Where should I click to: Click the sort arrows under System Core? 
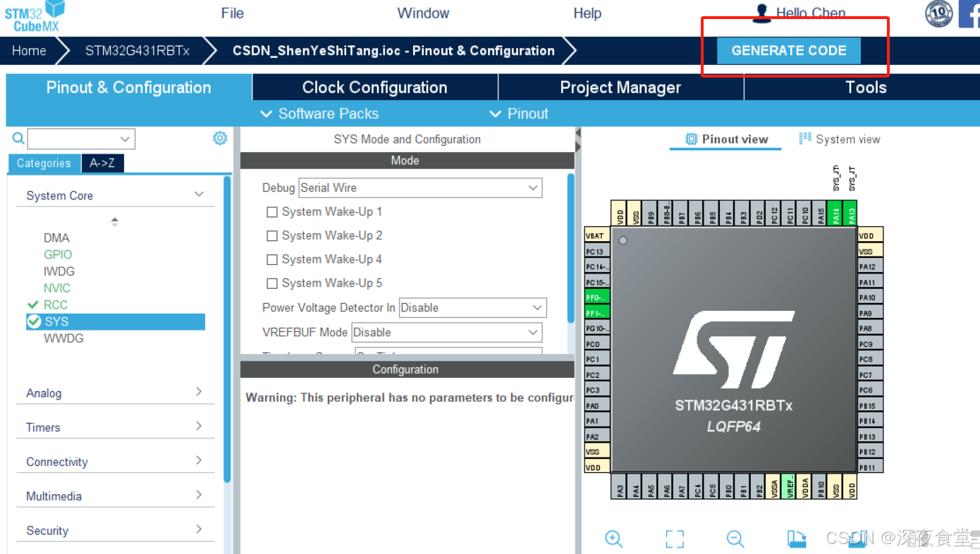tap(114, 221)
